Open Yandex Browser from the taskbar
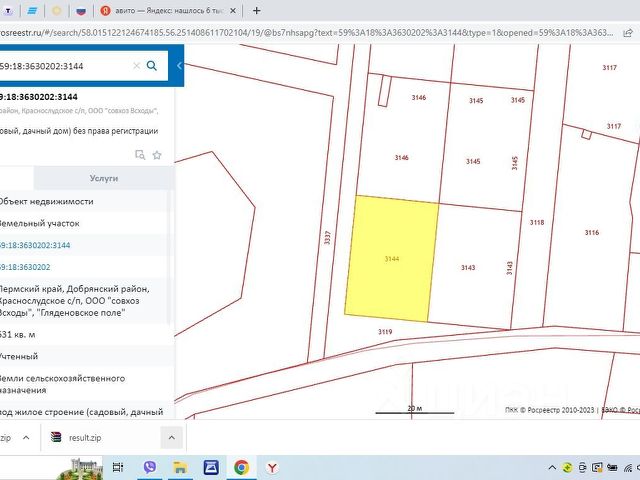Screen dimensions: 640x480 [272, 467]
